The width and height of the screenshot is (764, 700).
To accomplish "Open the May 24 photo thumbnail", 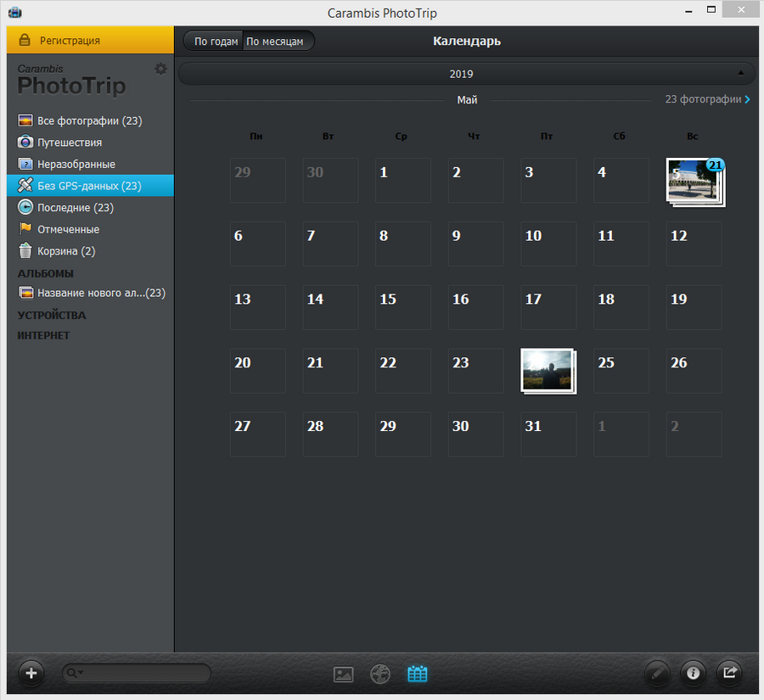I will pyautogui.click(x=548, y=371).
